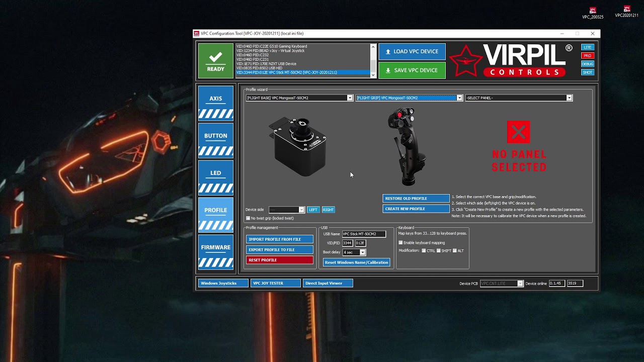644x362 pixels.
Task: Click the MongoosT flight grip image
Action: coord(407,146)
